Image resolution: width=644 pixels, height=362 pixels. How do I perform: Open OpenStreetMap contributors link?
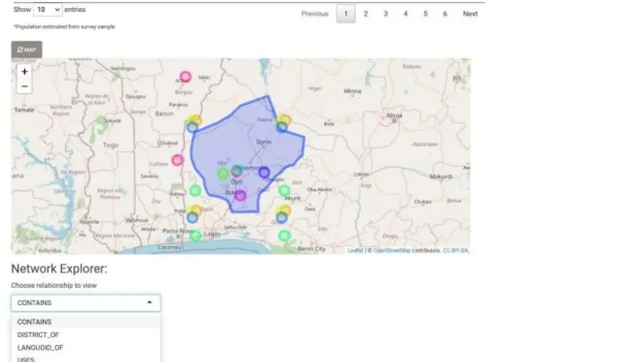(391, 250)
